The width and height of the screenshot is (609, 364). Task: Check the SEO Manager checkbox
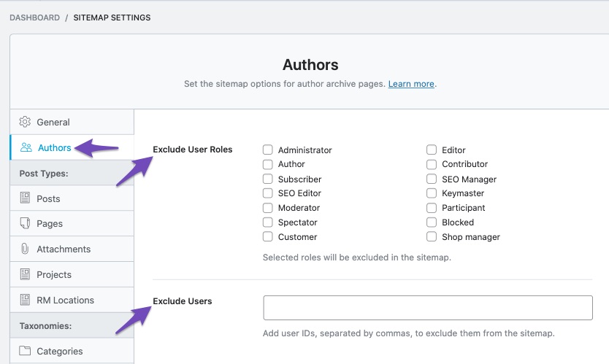point(432,179)
